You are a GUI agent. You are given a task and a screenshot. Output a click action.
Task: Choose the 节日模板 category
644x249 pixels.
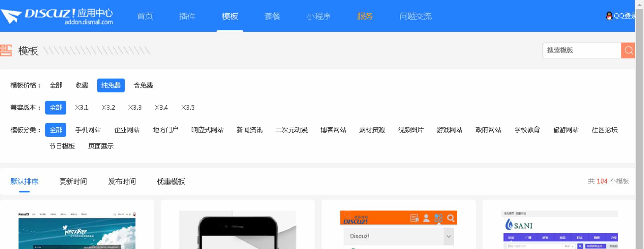(x=62, y=146)
